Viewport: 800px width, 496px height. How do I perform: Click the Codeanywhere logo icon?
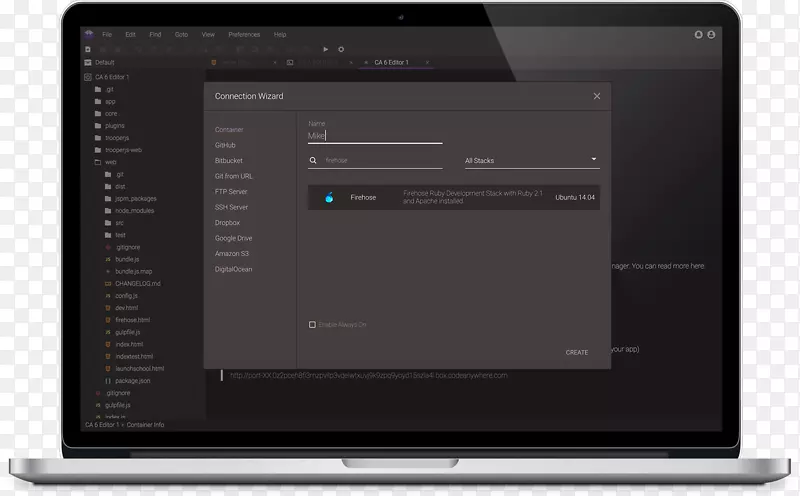[x=88, y=34]
